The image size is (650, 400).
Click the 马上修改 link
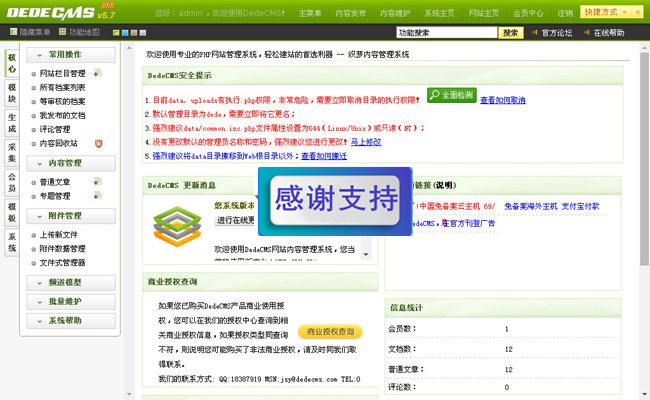(366, 142)
